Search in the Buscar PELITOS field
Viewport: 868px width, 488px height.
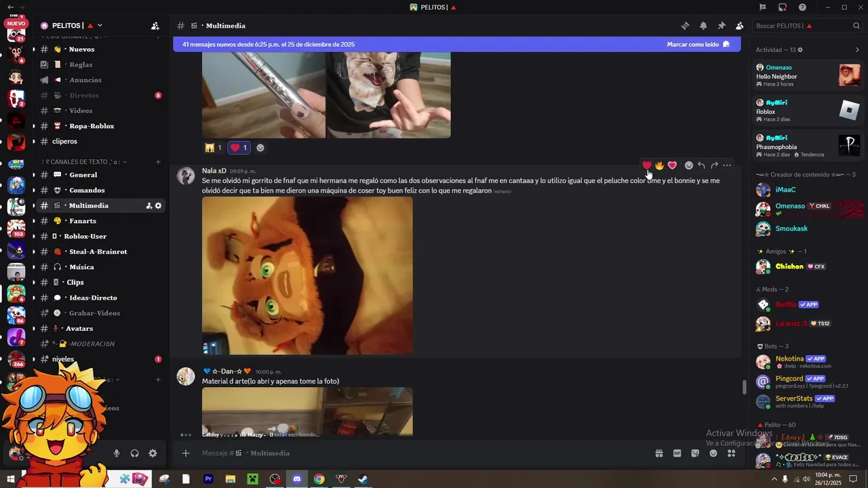807,26
